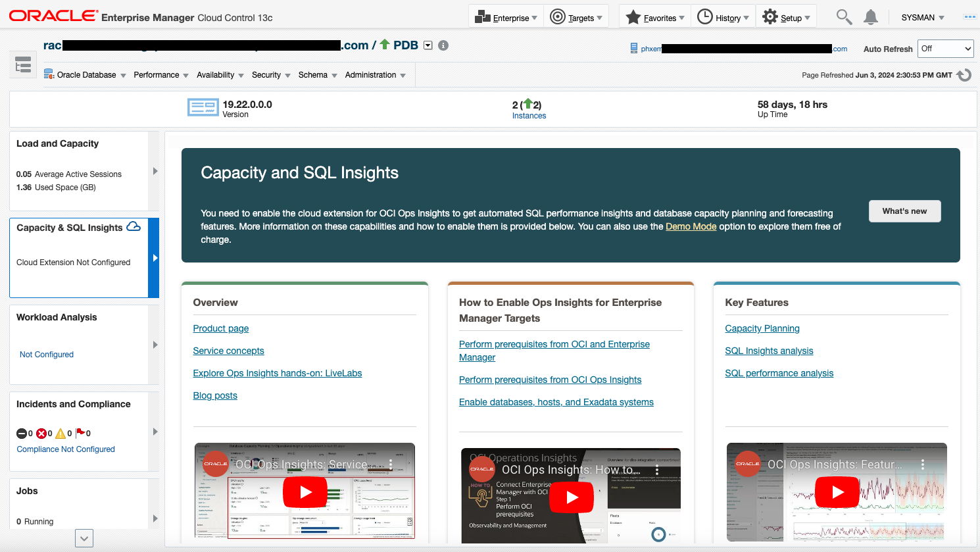Open the Targets menu
The height and width of the screenshot is (552, 980).
pyautogui.click(x=576, y=17)
